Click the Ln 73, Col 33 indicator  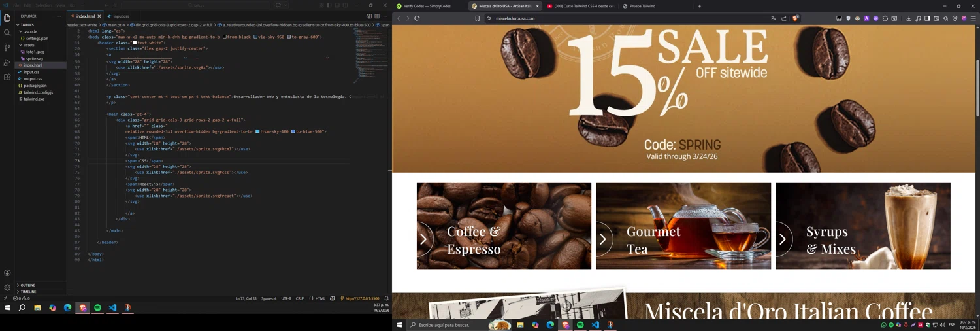point(246,298)
